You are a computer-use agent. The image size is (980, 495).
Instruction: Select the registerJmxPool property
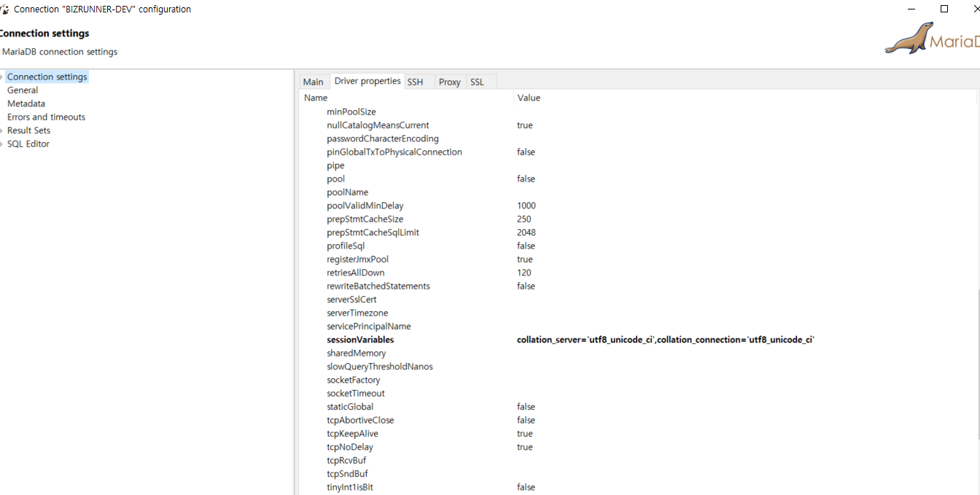pos(358,260)
